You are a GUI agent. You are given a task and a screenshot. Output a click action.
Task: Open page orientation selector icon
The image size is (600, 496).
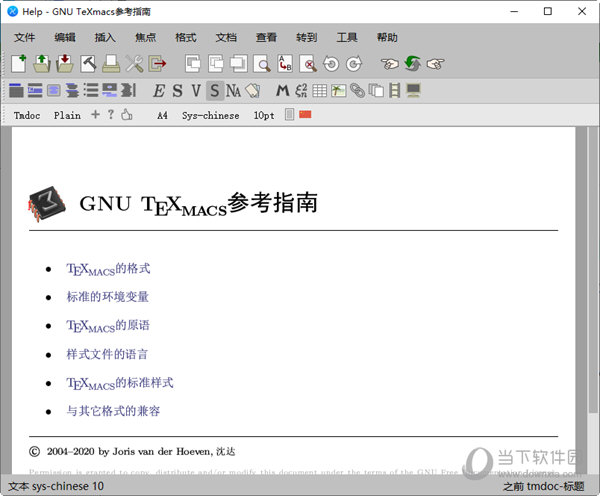(289, 114)
